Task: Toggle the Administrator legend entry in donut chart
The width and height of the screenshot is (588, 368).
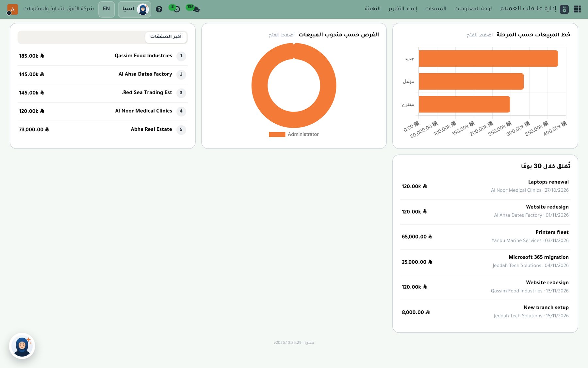Action: point(294,134)
